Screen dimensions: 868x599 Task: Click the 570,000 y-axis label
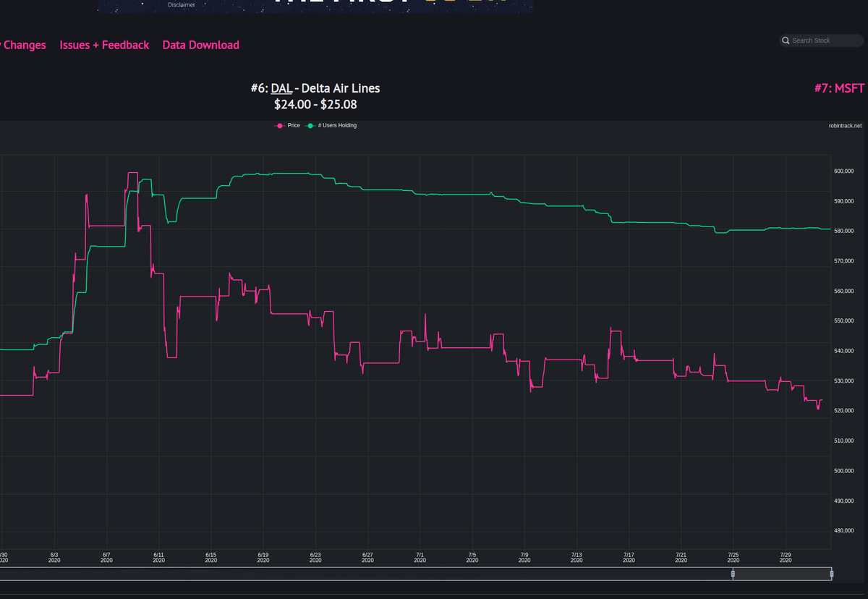[x=844, y=261]
